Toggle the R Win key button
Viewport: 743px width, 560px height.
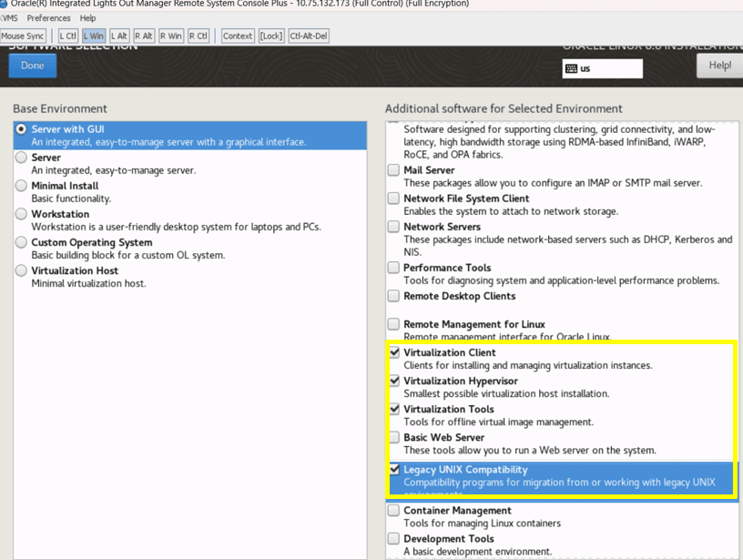point(172,36)
